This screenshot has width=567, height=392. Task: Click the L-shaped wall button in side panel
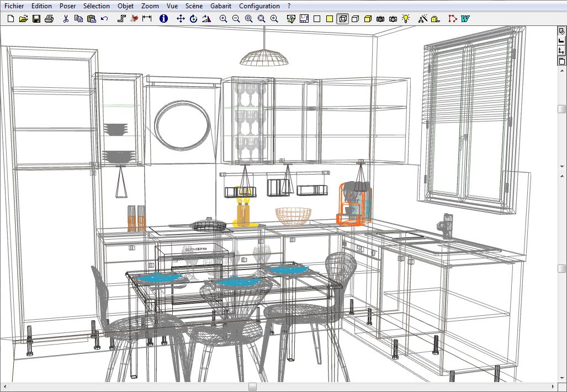[562, 41]
